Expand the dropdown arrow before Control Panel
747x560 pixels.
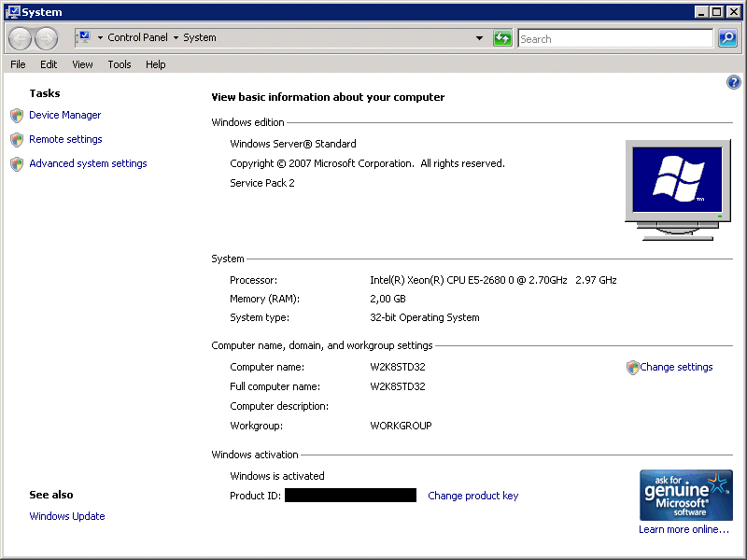(100, 37)
